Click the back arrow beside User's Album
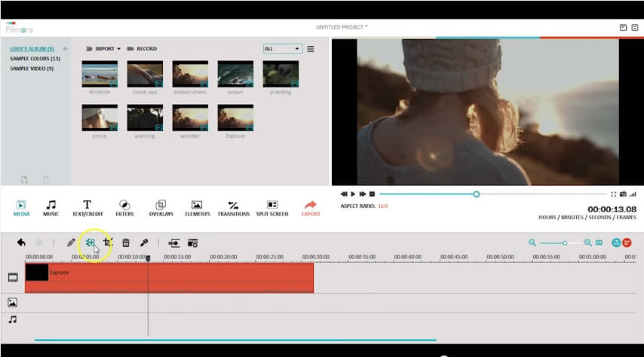644x357 pixels. tap(66, 48)
